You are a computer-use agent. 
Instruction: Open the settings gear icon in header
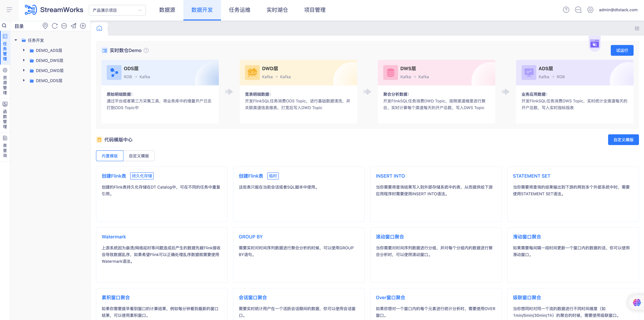[x=590, y=10]
